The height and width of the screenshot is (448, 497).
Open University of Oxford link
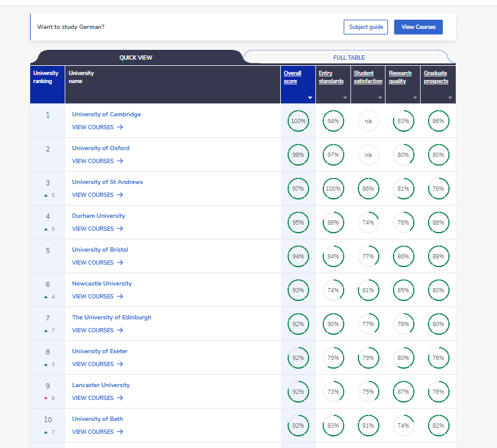(x=100, y=148)
